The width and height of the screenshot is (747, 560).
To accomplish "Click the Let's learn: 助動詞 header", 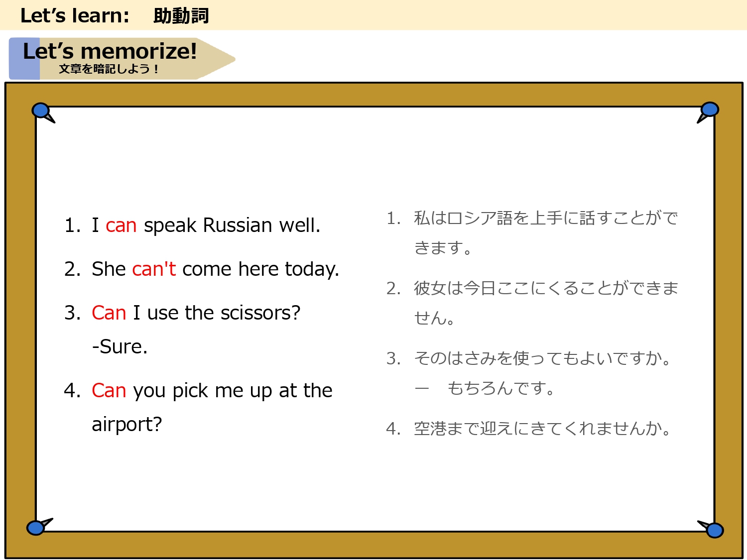I will tap(115, 15).
